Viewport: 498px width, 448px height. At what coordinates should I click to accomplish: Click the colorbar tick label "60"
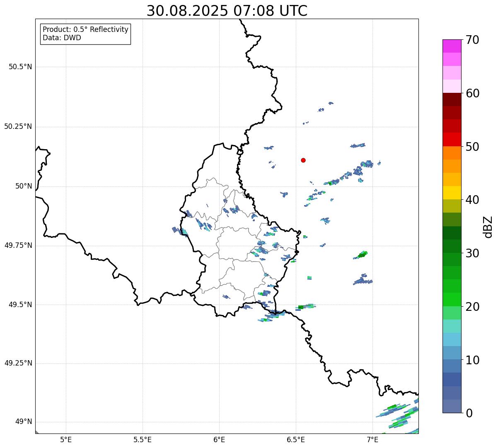[x=472, y=93]
